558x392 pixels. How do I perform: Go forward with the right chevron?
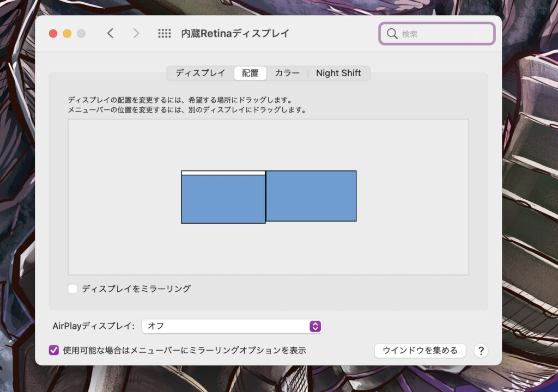tap(136, 33)
